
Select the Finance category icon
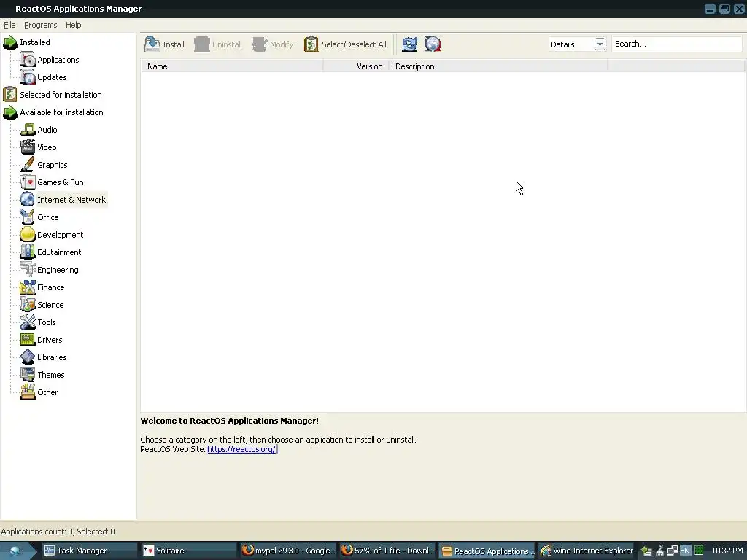pyautogui.click(x=28, y=287)
